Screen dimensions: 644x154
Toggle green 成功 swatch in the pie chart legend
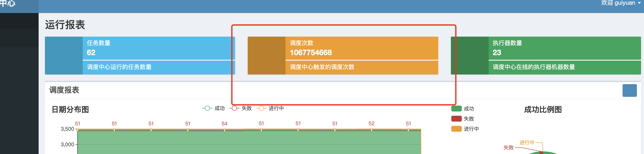click(x=456, y=109)
